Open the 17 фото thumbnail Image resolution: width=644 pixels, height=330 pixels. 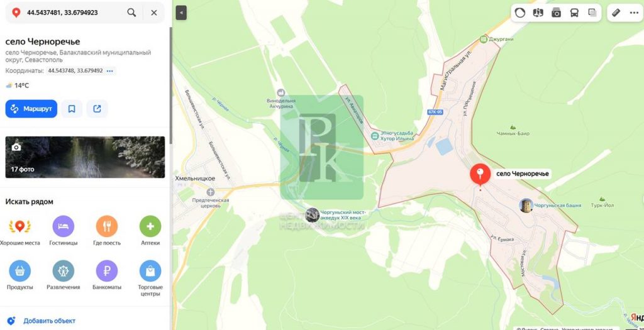(85, 157)
